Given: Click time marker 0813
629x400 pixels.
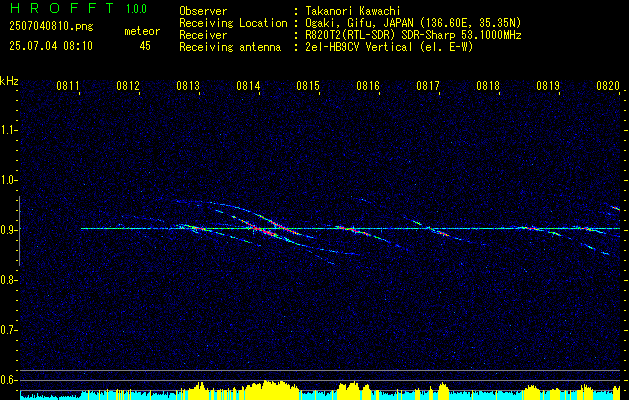Looking at the screenshot, I should [x=188, y=85].
